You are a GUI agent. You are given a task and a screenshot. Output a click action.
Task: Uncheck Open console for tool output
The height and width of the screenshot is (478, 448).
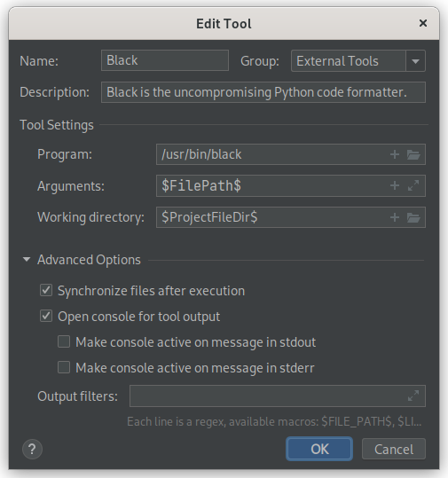[46, 316]
